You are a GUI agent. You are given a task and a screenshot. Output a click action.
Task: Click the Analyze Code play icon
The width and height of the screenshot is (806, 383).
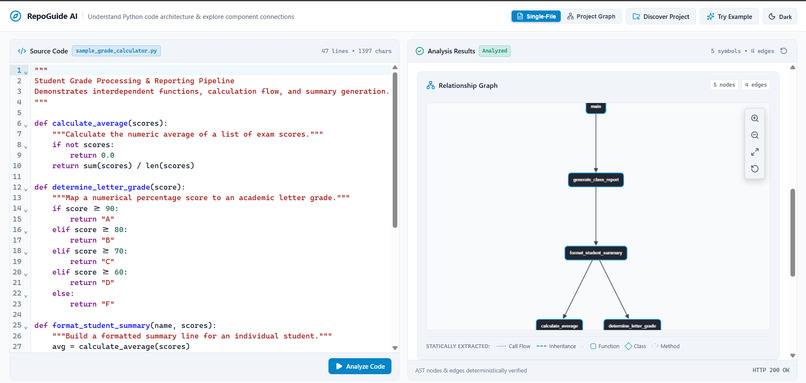(339, 367)
